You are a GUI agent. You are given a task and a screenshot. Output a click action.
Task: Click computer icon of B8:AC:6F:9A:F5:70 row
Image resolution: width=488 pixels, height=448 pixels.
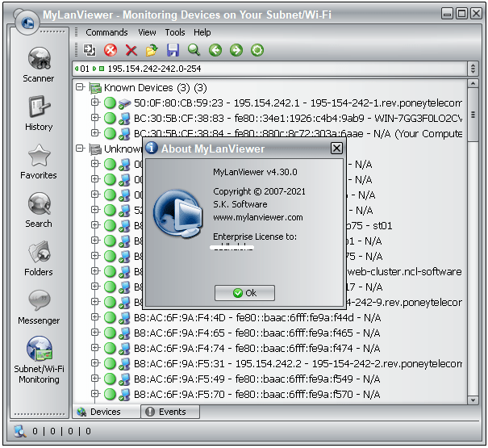(124, 395)
